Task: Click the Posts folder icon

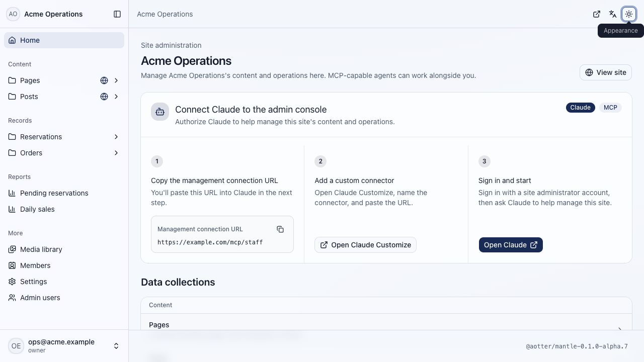Action: coord(12,97)
